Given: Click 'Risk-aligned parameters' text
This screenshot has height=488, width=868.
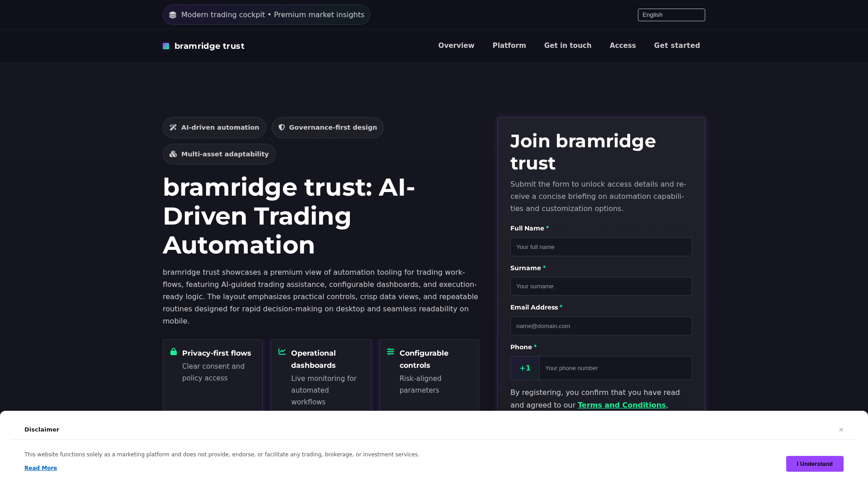Looking at the screenshot, I should click(x=420, y=385).
